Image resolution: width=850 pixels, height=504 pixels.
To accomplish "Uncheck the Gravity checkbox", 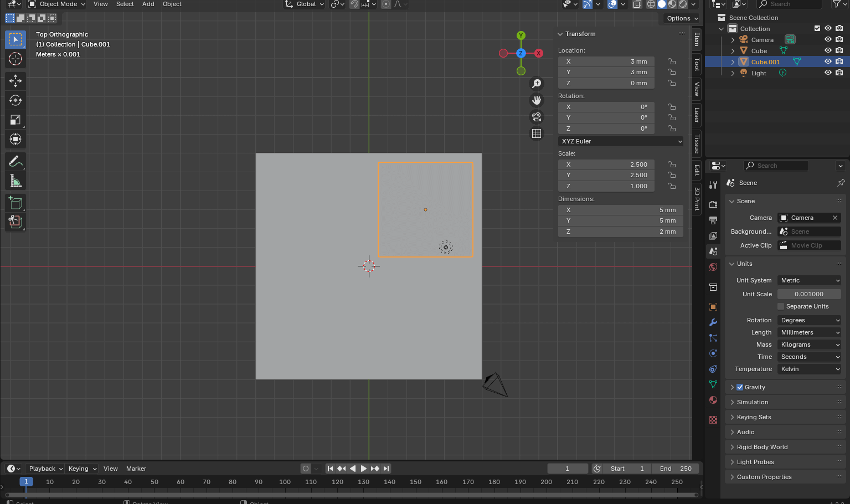I will (740, 387).
